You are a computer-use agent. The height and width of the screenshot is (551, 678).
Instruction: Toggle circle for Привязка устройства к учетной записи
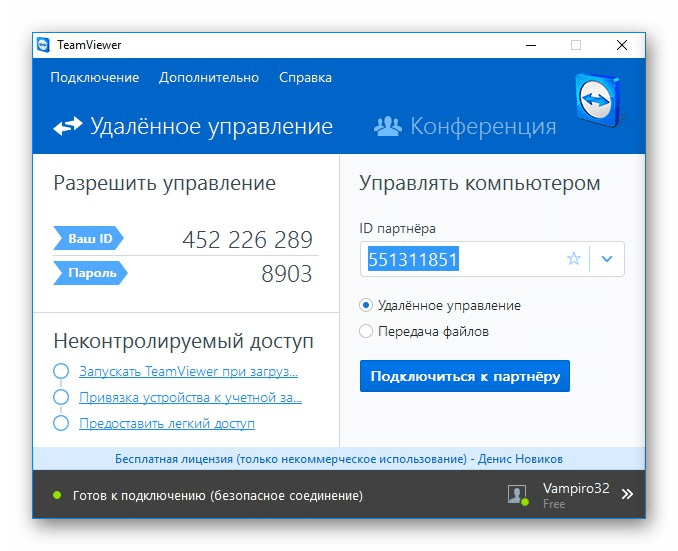tap(61, 397)
